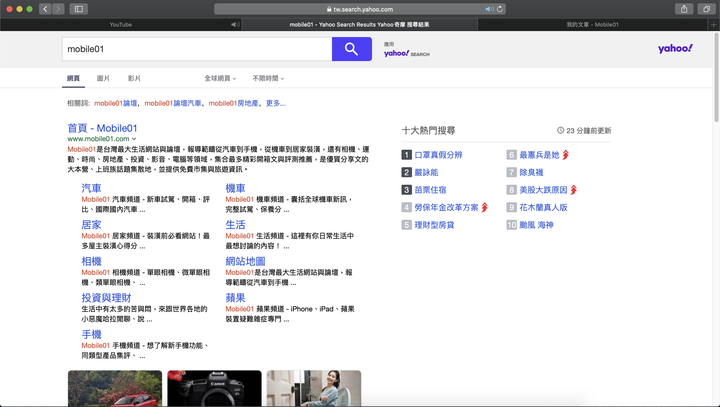
Task: Switch to the YouTube tab
Action: tap(121, 24)
